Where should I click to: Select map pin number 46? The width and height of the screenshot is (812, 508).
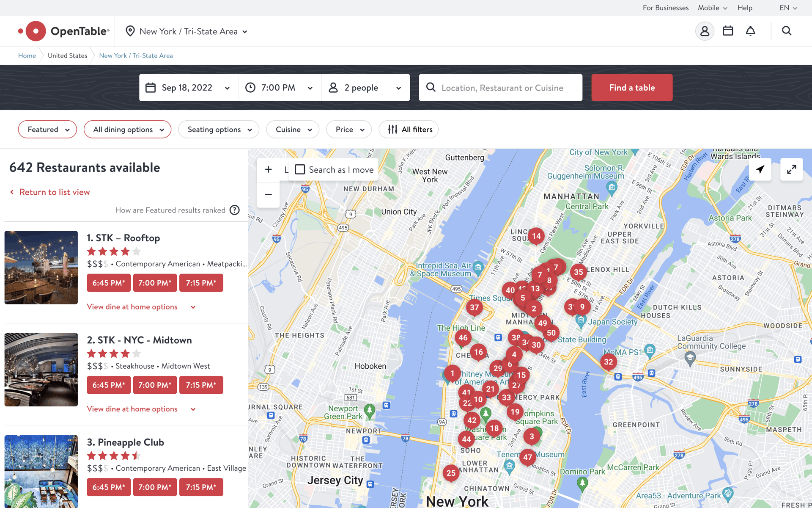[463, 338]
